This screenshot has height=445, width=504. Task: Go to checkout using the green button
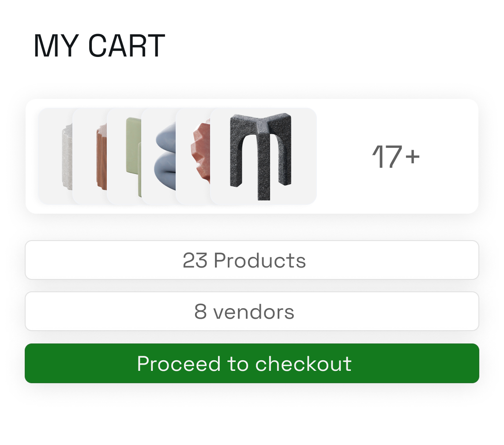coord(252,363)
